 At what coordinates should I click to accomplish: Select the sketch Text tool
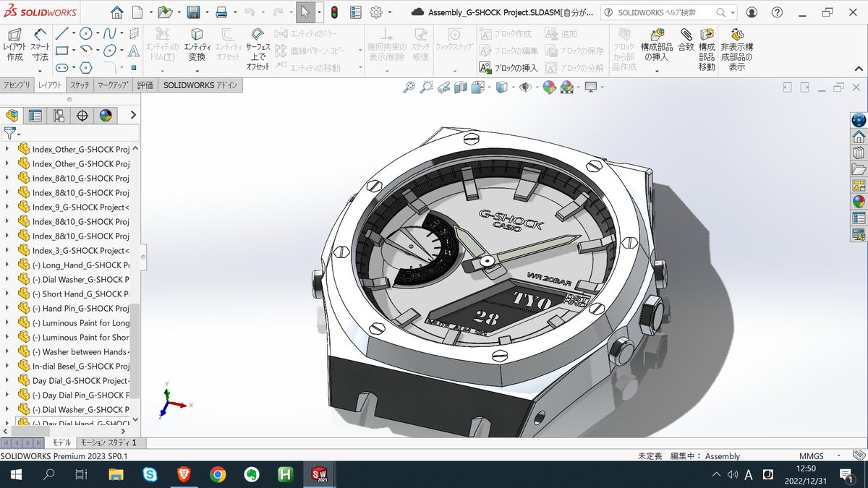pyautogui.click(x=133, y=51)
